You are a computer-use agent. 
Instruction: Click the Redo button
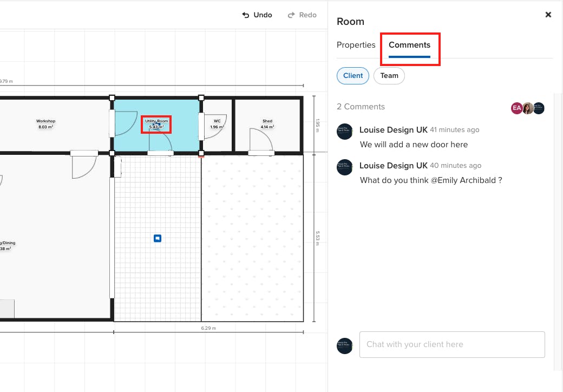[302, 15]
